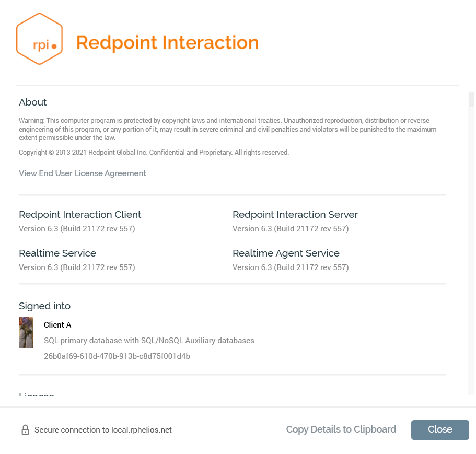This screenshot has height=454, width=476.
Task: Click the License section heading
Action: (36, 395)
